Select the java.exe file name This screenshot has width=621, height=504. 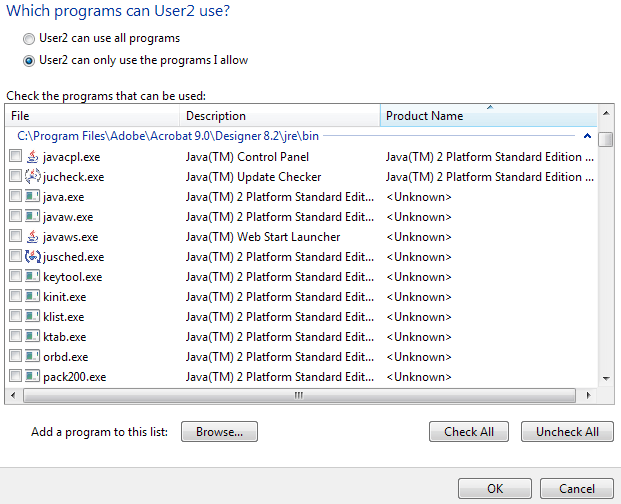pos(63,197)
